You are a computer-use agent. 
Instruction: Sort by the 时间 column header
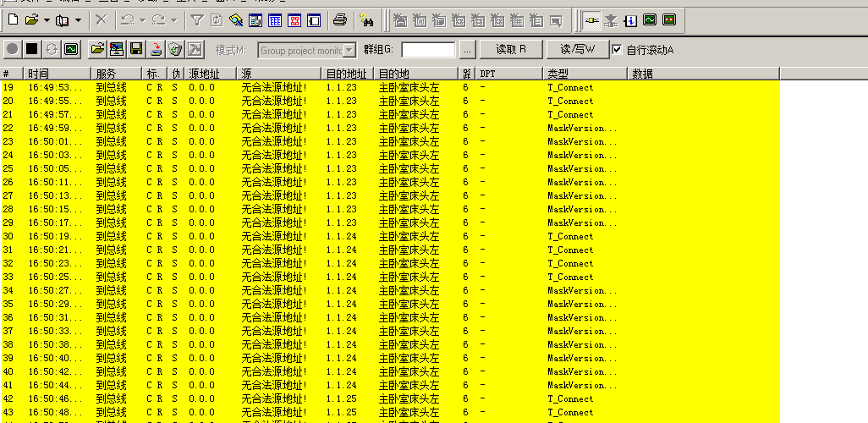[x=56, y=74]
